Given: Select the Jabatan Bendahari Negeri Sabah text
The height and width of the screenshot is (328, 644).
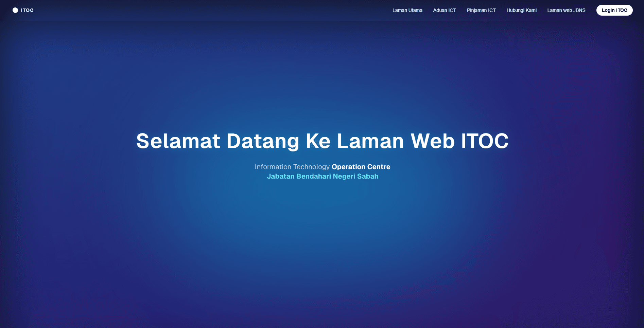Looking at the screenshot, I should tap(322, 176).
